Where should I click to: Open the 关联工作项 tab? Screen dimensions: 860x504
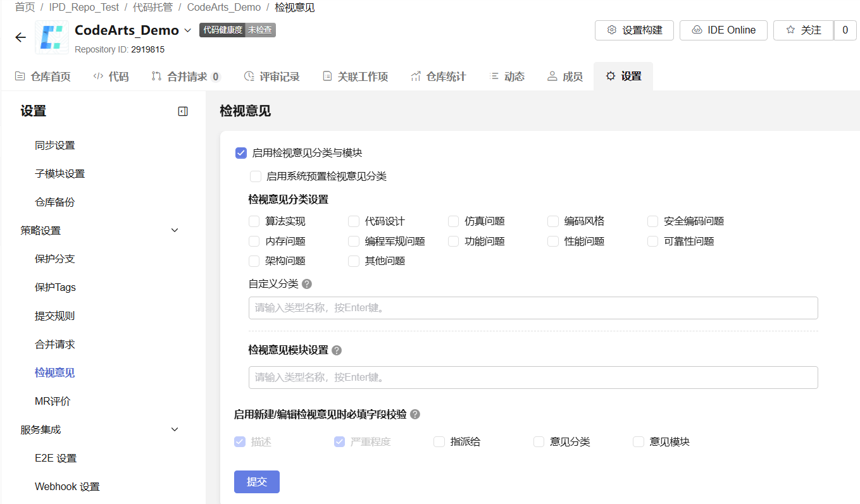coord(355,77)
